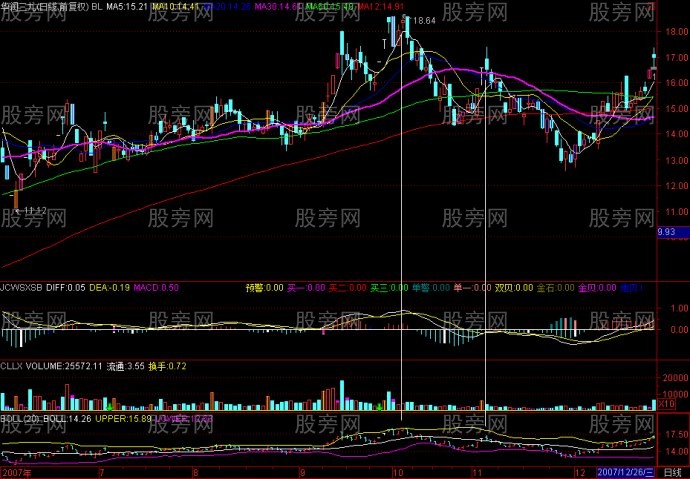Click the UPPER:15.89 band value
This screenshot has height=479, width=690.
click(123, 419)
